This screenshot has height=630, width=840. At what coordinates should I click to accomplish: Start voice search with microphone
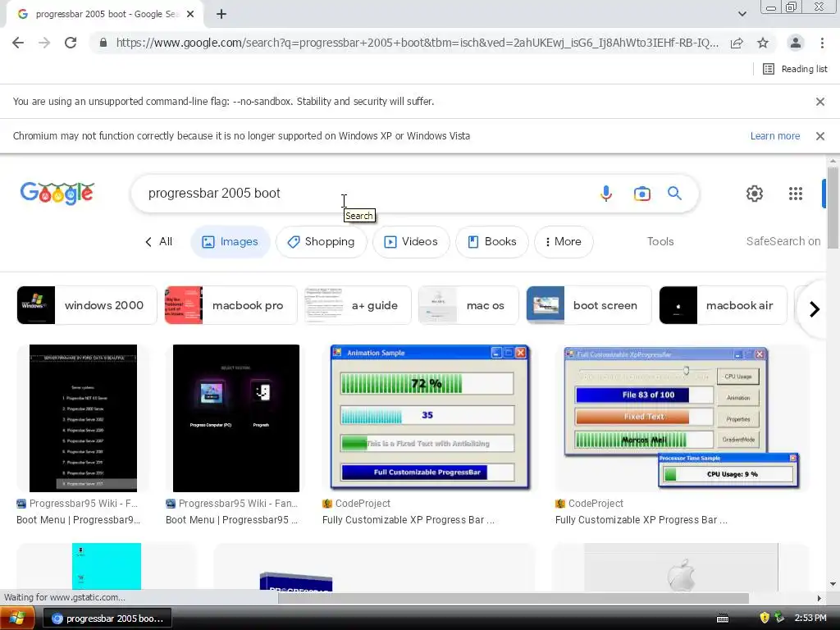tap(606, 194)
